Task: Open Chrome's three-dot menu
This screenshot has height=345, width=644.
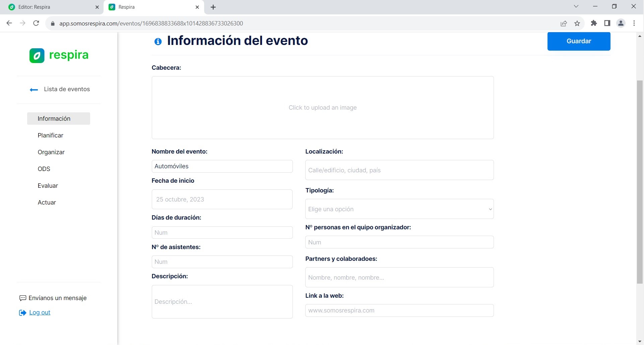Action: [634, 23]
